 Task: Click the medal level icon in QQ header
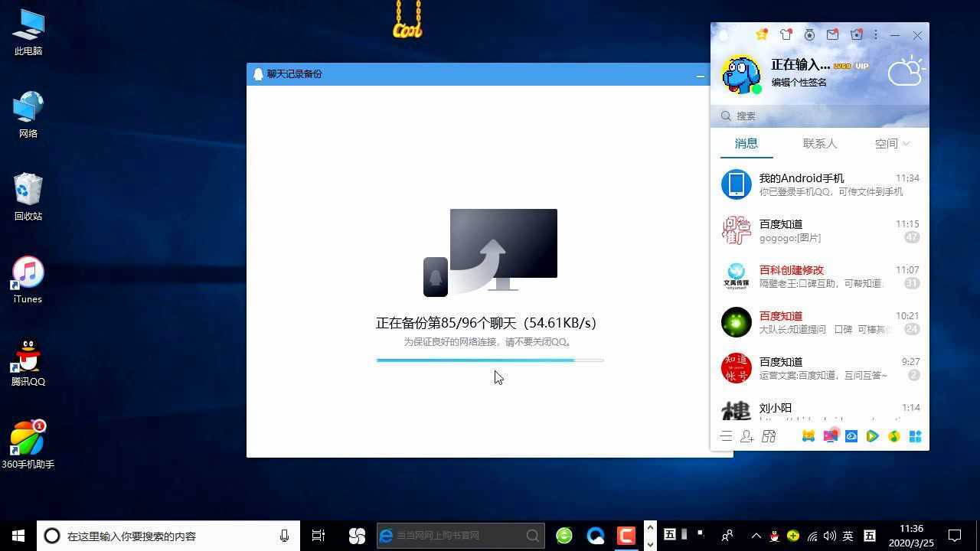click(809, 34)
